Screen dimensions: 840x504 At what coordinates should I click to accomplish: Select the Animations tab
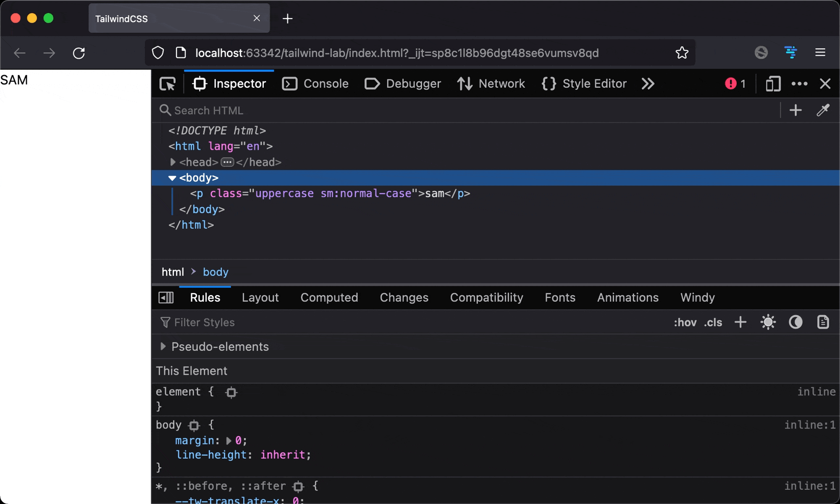click(x=627, y=298)
